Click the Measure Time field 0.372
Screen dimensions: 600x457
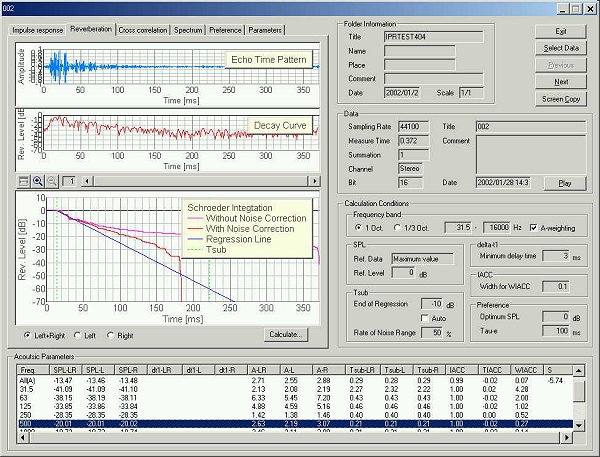(x=413, y=141)
